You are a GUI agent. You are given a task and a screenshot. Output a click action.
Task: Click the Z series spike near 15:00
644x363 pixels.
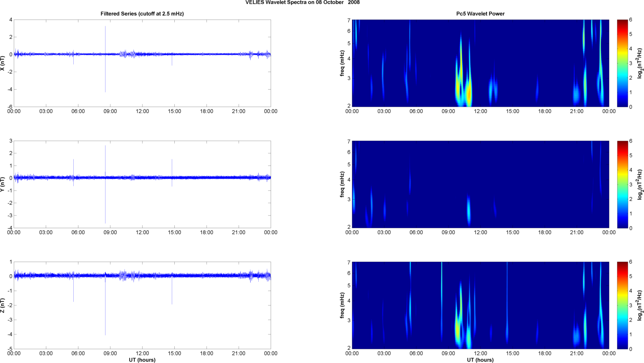pyautogui.click(x=172, y=291)
